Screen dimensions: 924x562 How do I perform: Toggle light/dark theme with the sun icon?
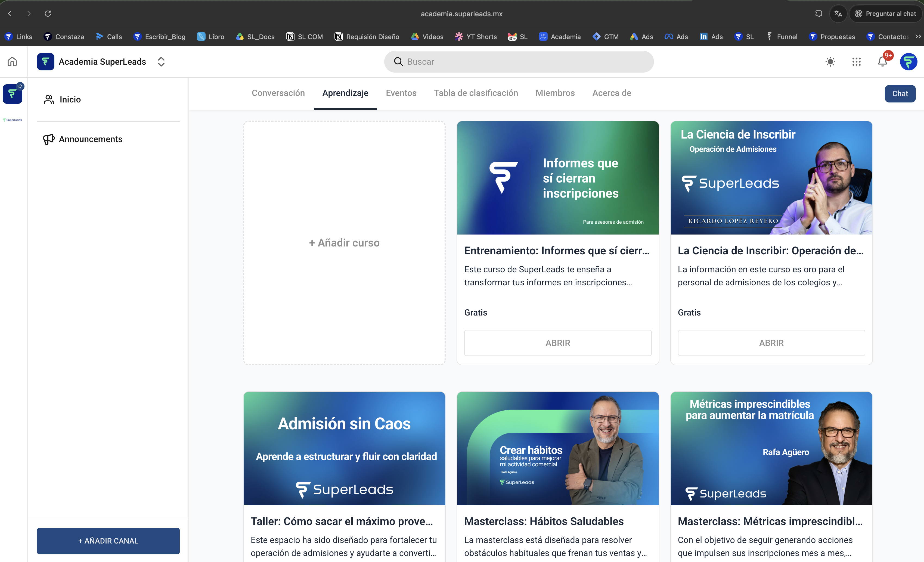click(x=830, y=61)
